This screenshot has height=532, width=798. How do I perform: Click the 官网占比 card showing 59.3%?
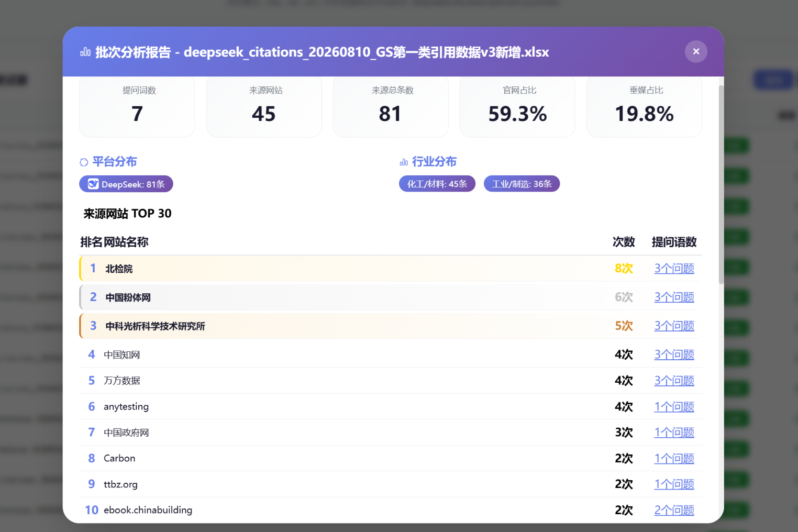[517, 107]
